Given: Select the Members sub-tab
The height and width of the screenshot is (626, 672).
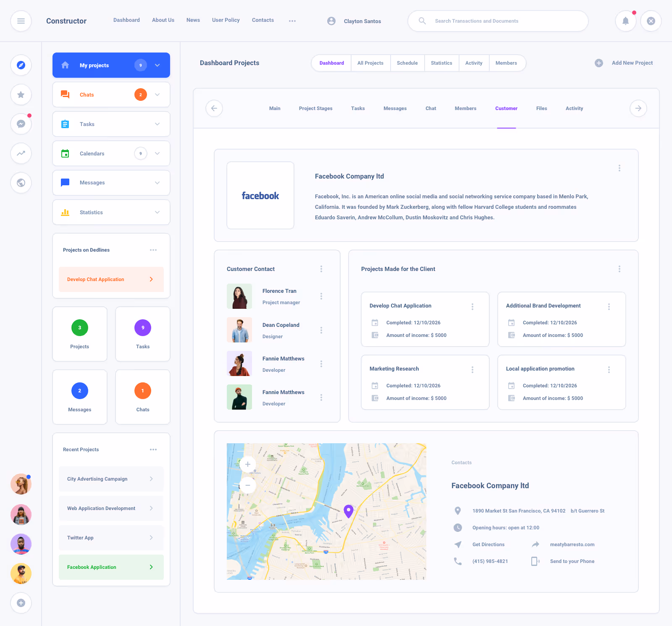Looking at the screenshot, I should (x=465, y=108).
